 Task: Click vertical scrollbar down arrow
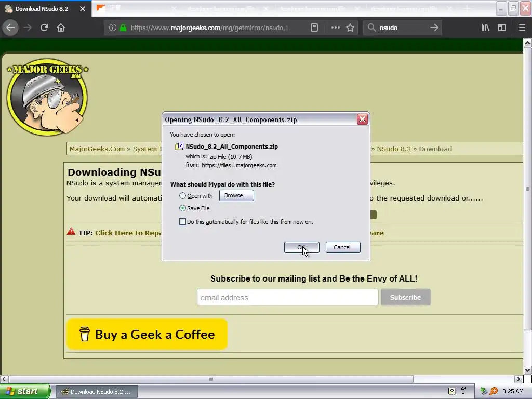click(x=527, y=370)
